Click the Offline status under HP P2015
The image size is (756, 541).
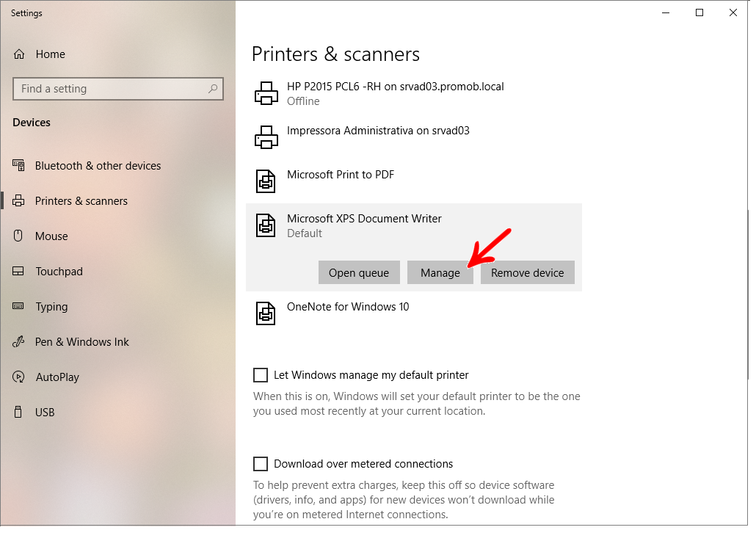pos(303,101)
